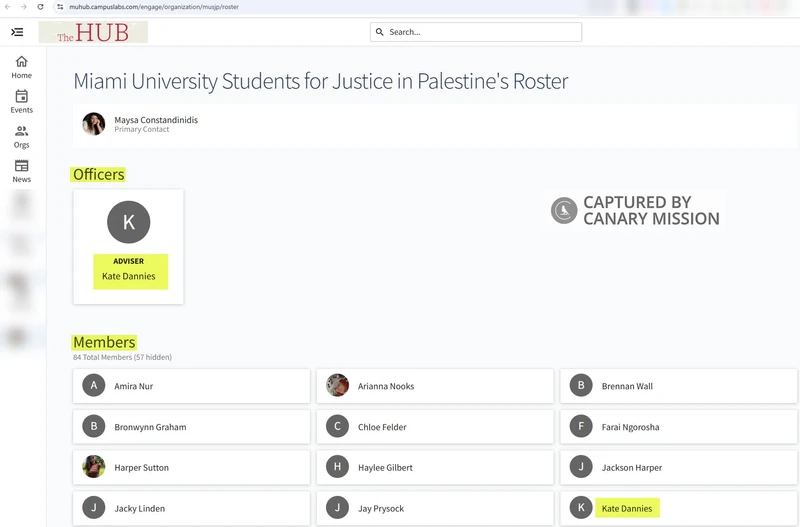Click Haylee Gilbert's H avatar
This screenshot has height=527, width=800.
(x=337, y=467)
